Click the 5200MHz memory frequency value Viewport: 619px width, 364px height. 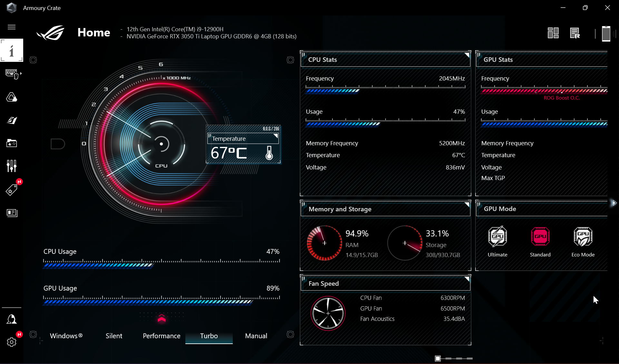[x=452, y=143]
